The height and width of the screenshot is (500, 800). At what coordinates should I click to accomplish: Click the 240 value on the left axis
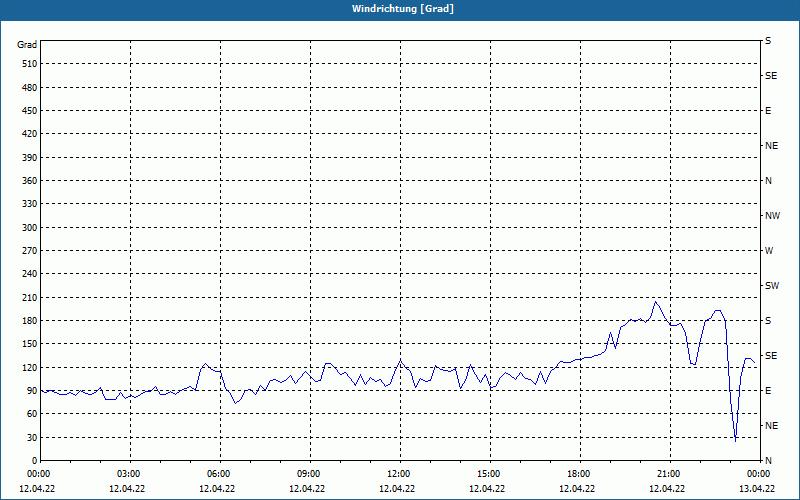click(30, 274)
